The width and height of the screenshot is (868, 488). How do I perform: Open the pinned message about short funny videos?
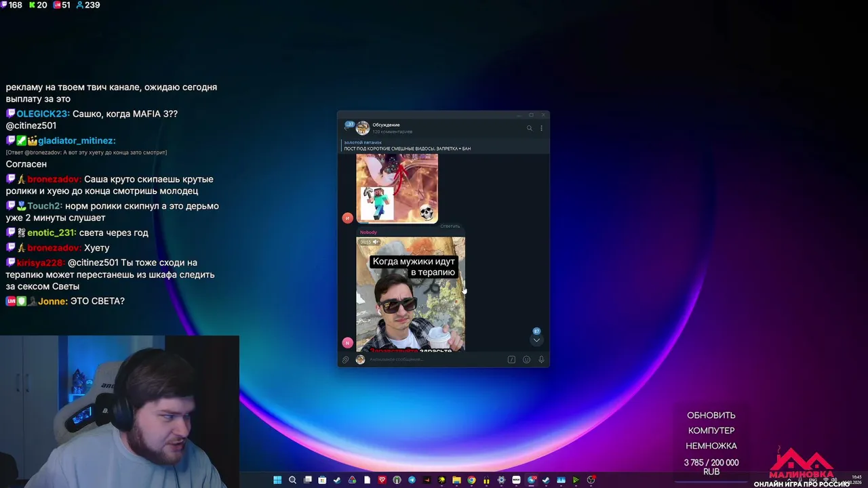pyautogui.click(x=444, y=146)
